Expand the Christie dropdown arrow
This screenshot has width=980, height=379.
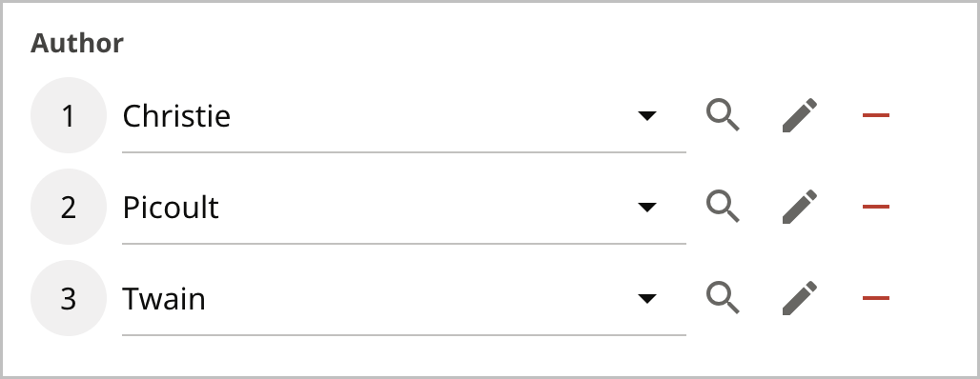[x=647, y=115]
